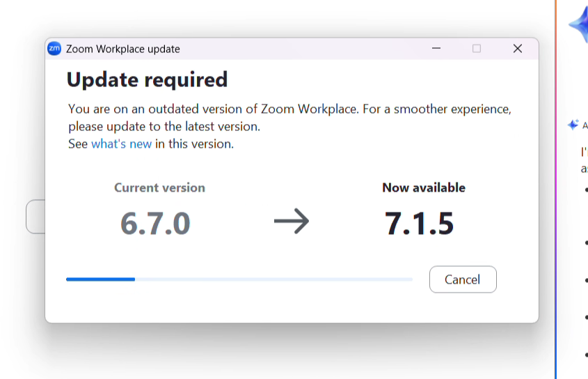
Task: Click the partially hidden button behind the dialog
Action: pos(35,217)
